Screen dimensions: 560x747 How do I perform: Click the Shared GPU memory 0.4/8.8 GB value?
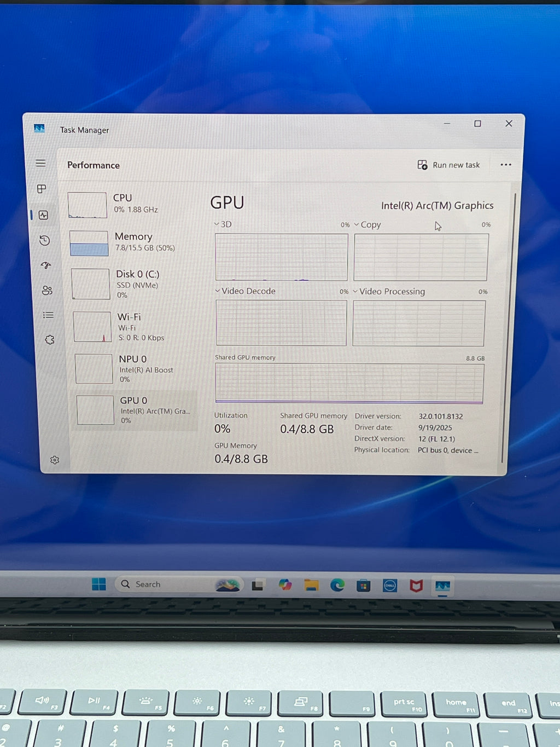coord(307,429)
